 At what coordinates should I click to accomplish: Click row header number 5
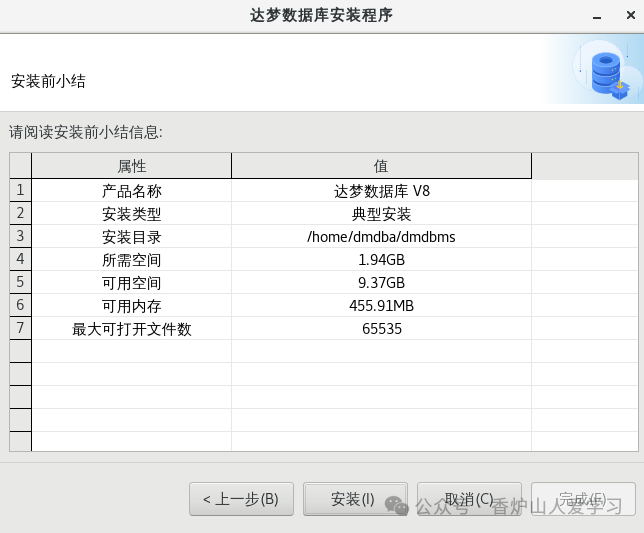point(20,282)
